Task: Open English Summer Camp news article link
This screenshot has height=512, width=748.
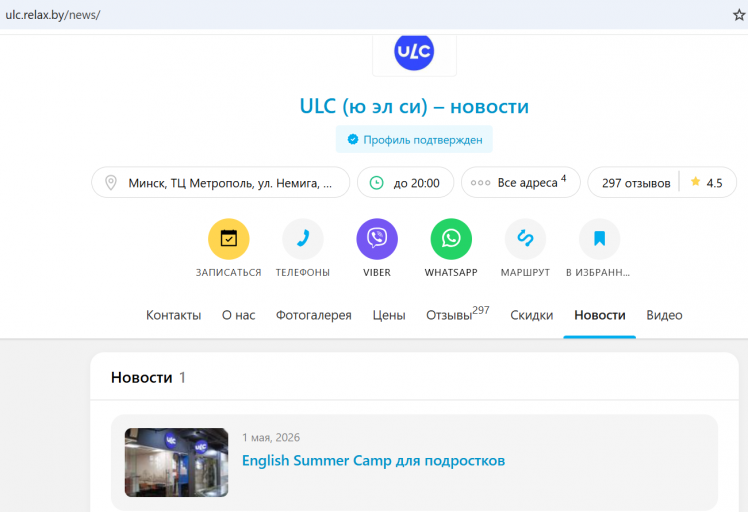Action: click(373, 460)
